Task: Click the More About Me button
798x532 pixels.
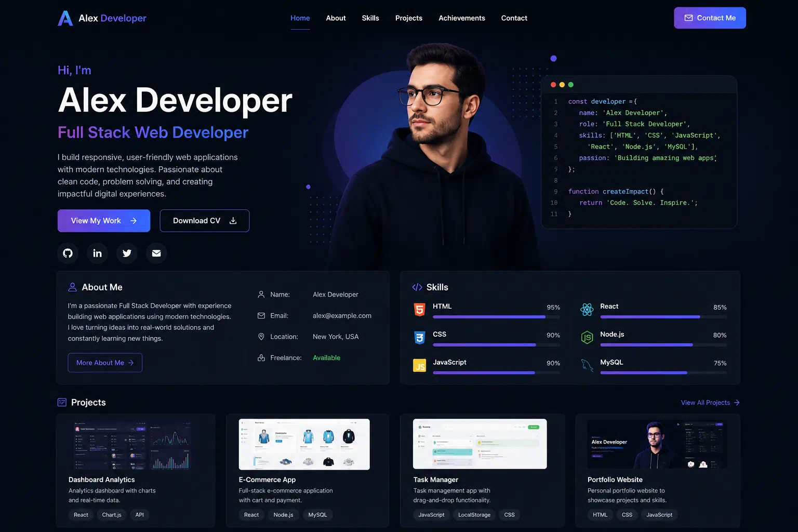Action: [105, 363]
